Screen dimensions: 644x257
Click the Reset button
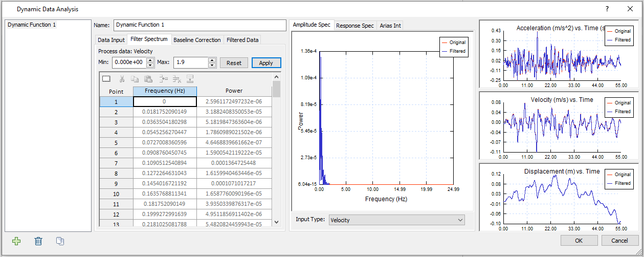(234, 62)
